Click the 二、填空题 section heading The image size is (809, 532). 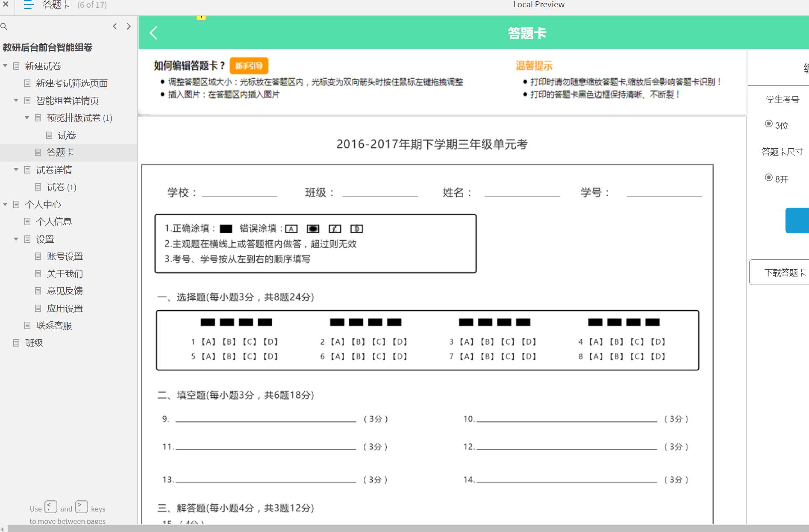coord(236,395)
